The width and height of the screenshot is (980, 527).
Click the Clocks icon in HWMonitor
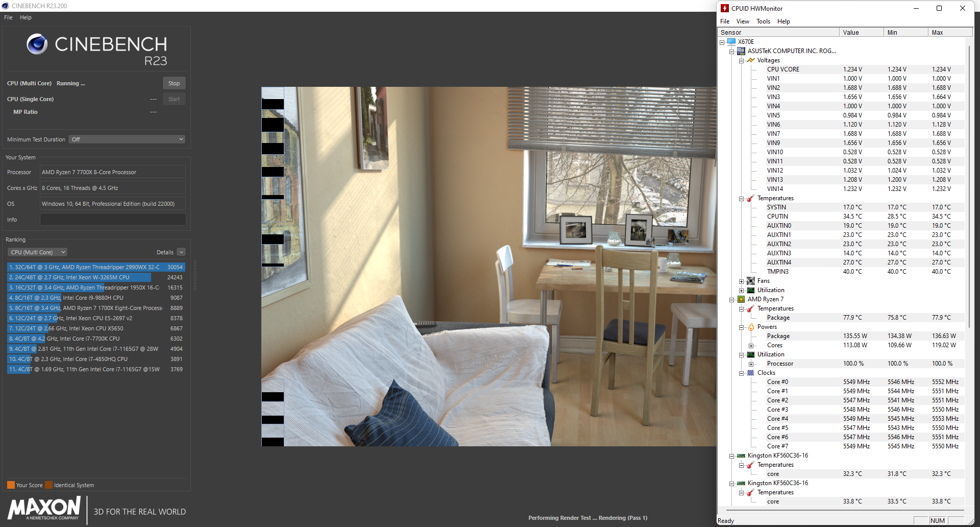pyautogui.click(x=751, y=373)
